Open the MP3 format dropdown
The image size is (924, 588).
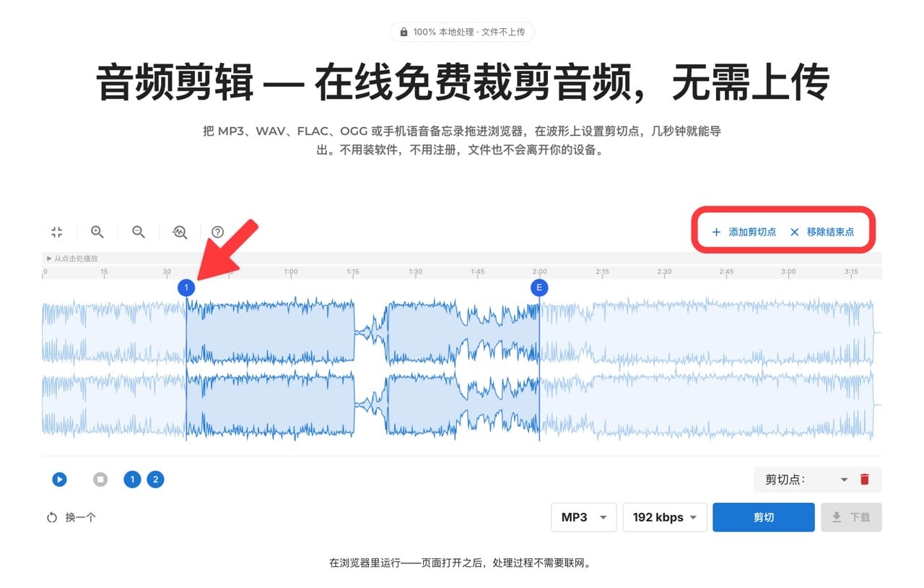click(583, 517)
